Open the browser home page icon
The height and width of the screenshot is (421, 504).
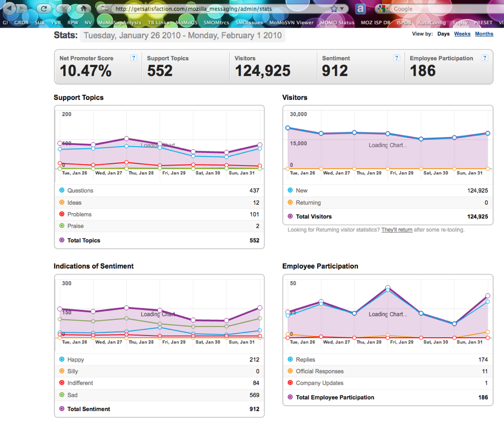[84, 9]
